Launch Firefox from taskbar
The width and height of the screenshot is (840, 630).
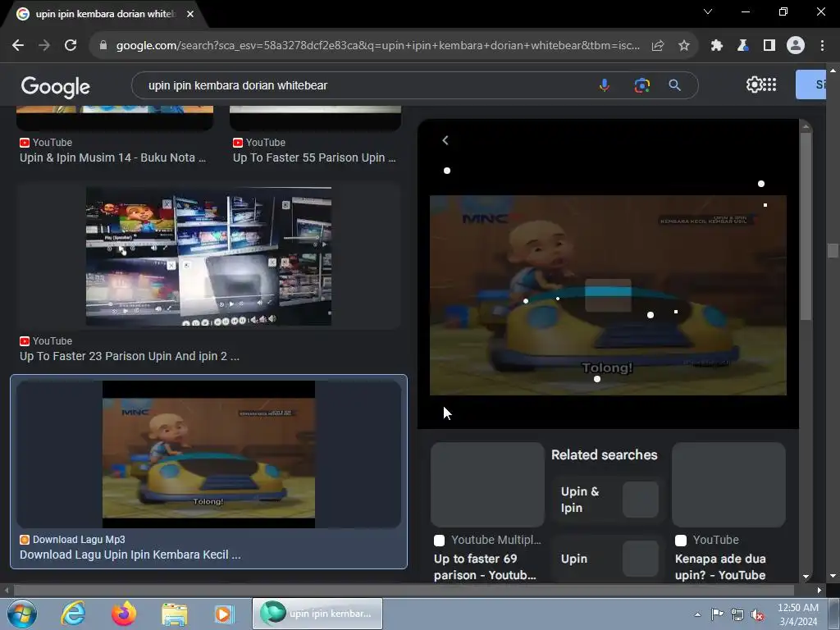(x=124, y=614)
